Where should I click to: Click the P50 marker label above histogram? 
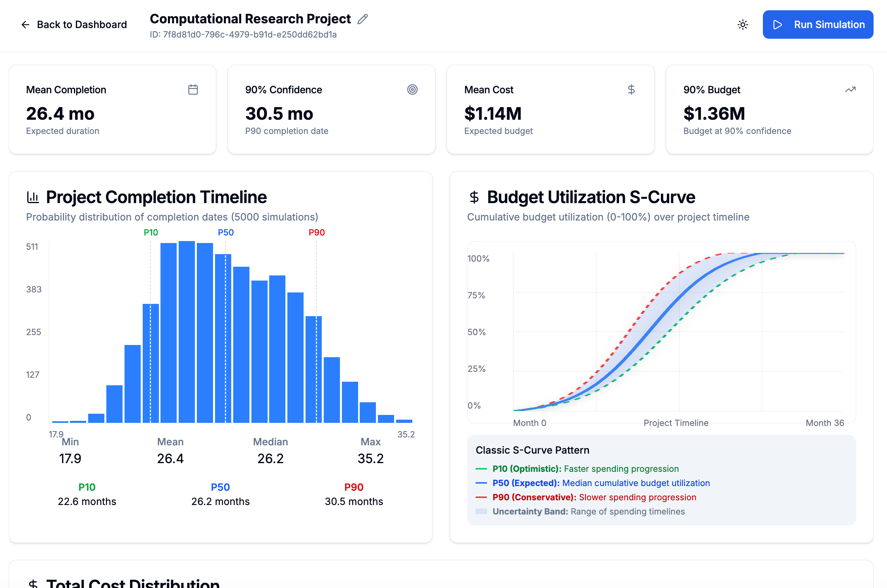pos(226,232)
